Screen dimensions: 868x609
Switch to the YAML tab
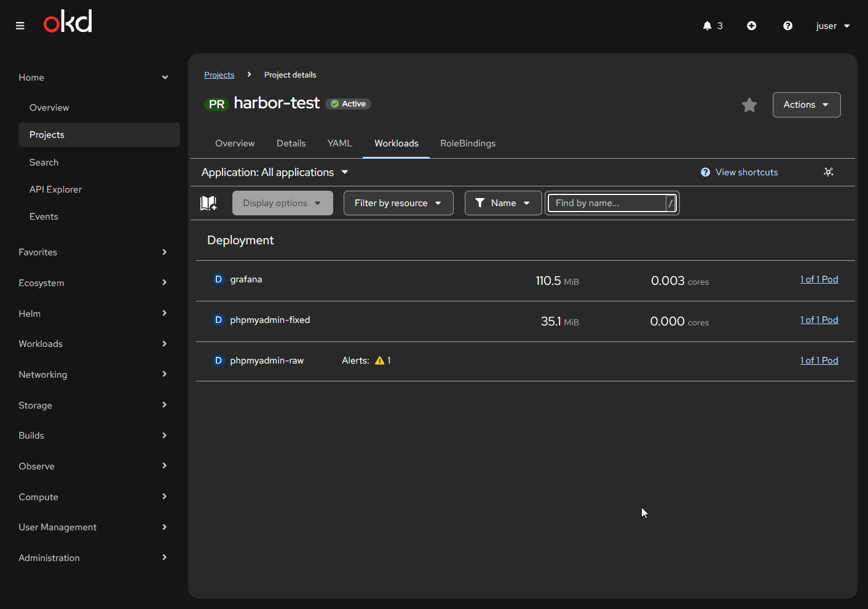339,143
